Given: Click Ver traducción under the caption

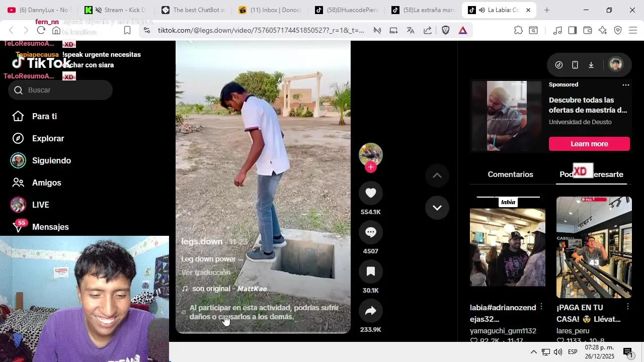Looking at the screenshot, I should 206,273.
